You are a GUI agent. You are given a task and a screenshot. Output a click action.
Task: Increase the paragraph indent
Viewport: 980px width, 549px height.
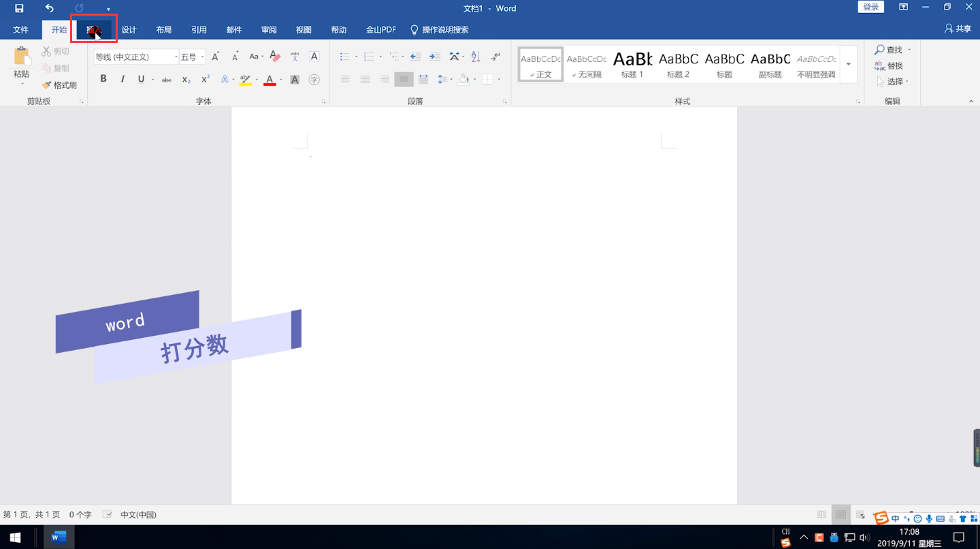coord(435,57)
